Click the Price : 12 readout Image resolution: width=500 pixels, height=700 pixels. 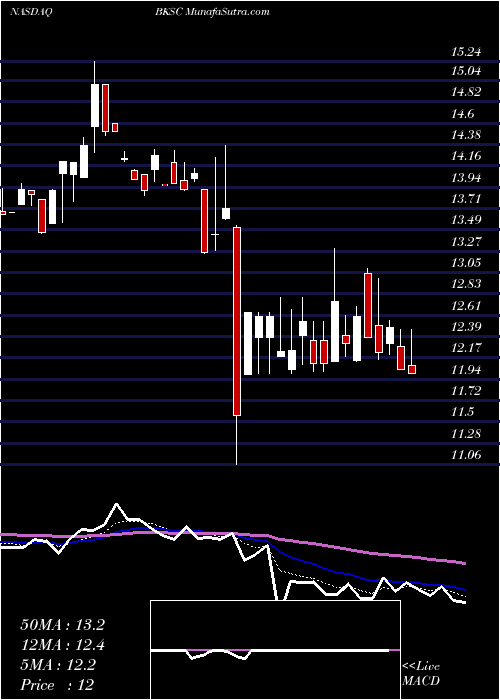click(x=57, y=685)
